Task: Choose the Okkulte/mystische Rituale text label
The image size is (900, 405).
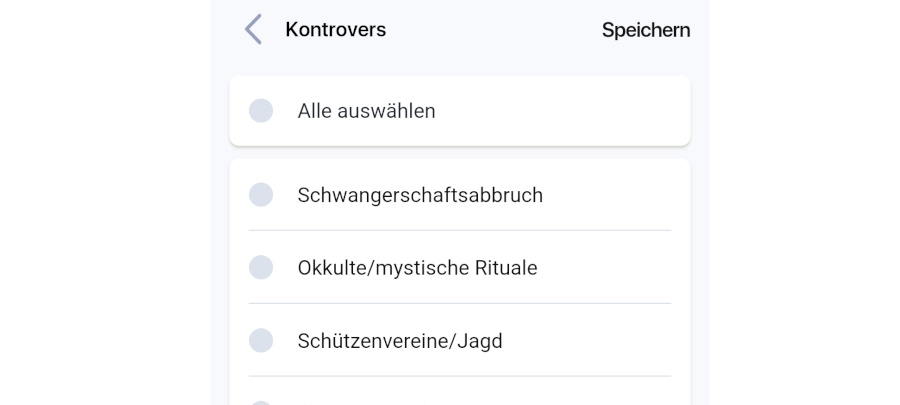Action: coord(417,268)
